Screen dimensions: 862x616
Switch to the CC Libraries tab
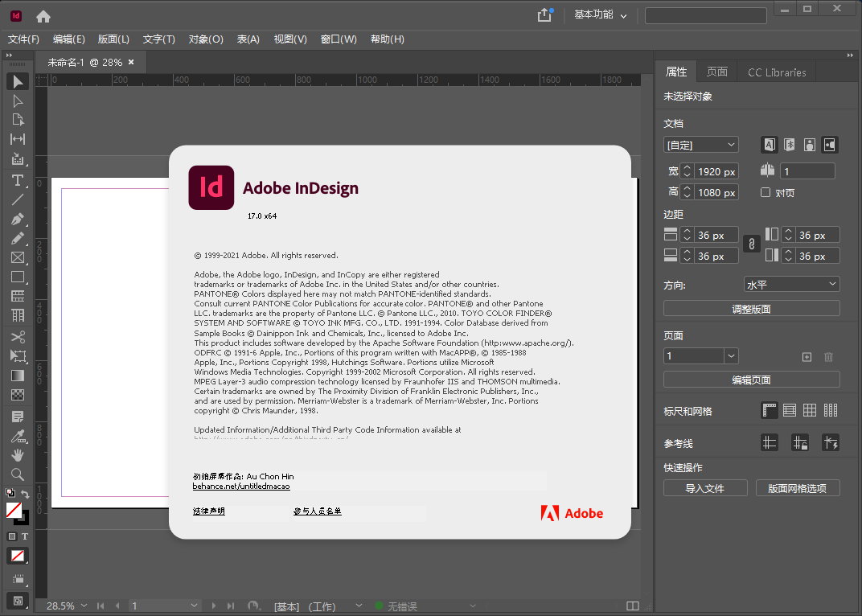pos(776,72)
